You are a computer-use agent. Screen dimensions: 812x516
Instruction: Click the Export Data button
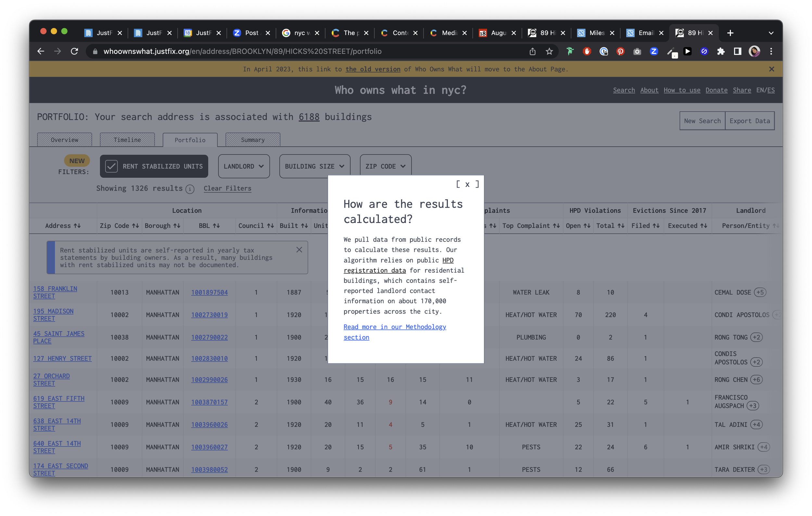[749, 121]
